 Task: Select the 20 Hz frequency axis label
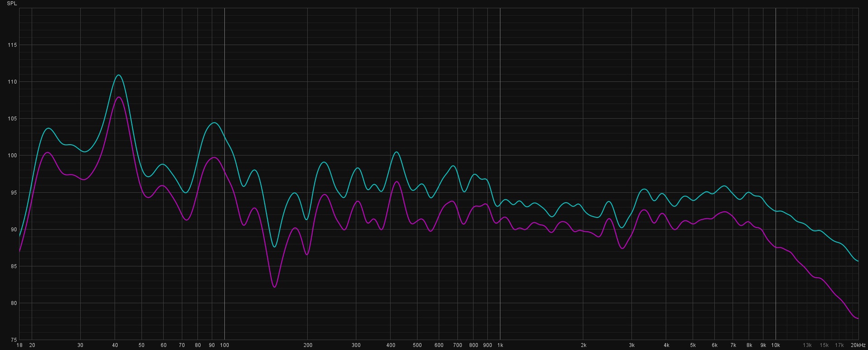pyautogui.click(x=32, y=345)
